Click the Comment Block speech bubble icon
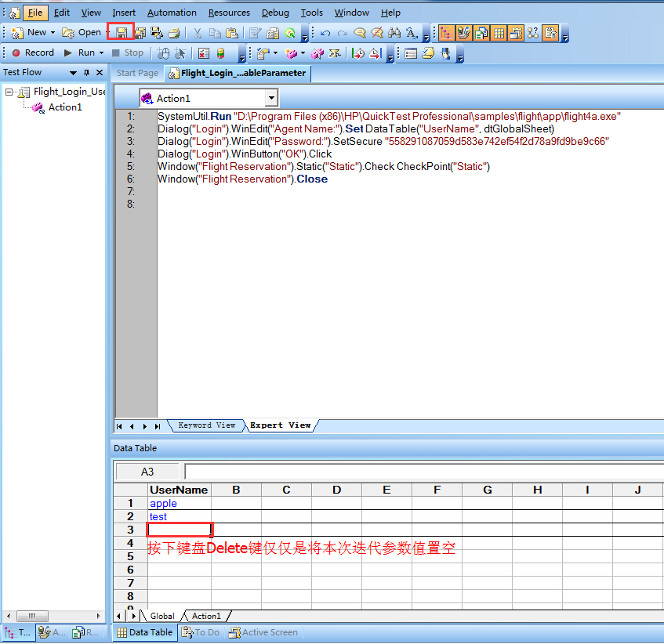 [360, 33]
